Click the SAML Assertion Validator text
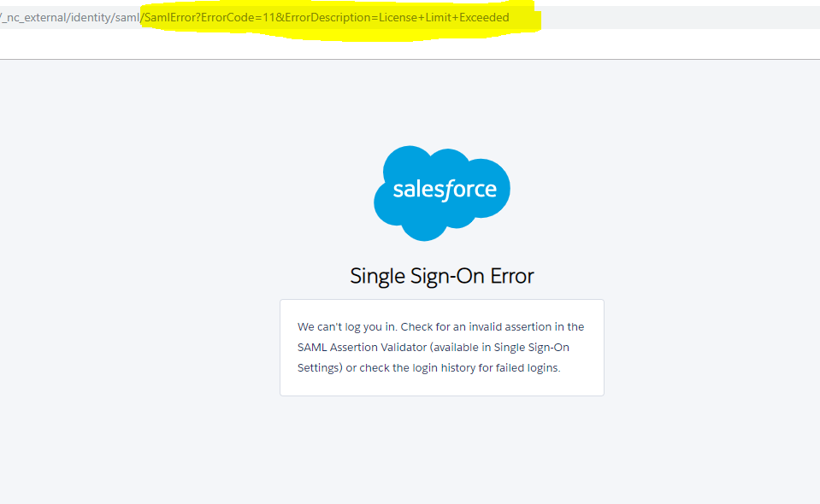820x504 pixels. [362, 348]
